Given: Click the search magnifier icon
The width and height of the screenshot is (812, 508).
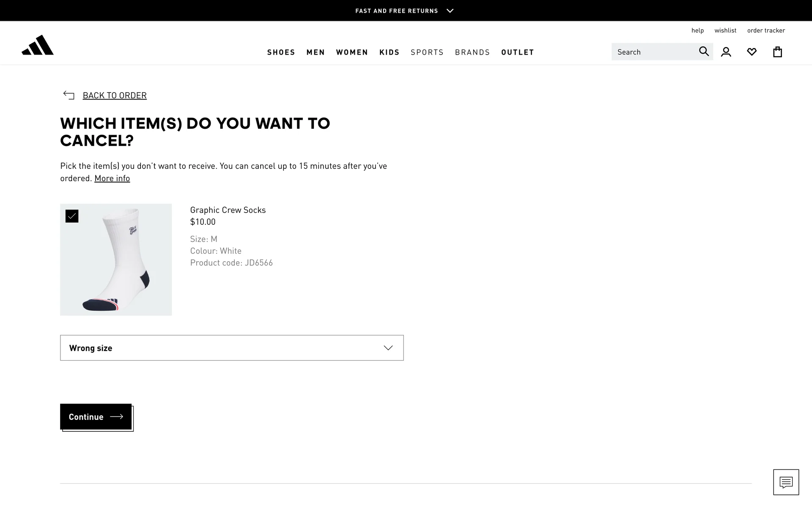Looking at the screenshot, I should point(704,52).
